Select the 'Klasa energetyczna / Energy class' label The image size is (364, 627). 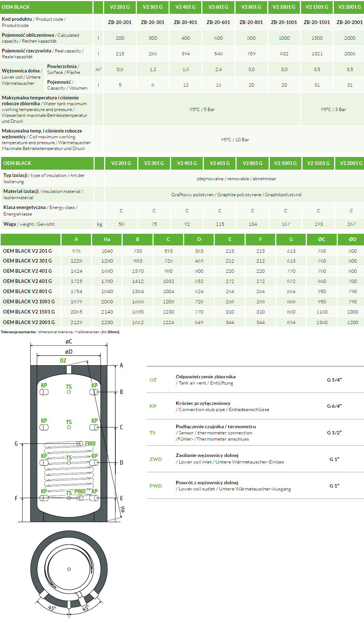coord(40,210)
